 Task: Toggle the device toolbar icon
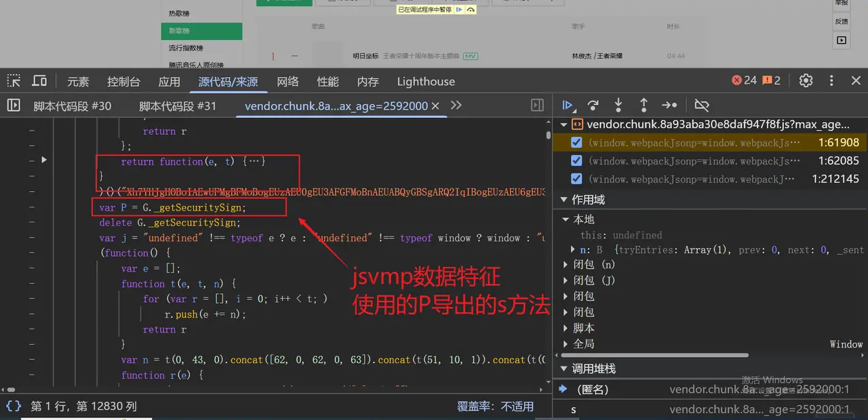pos(40,81)
